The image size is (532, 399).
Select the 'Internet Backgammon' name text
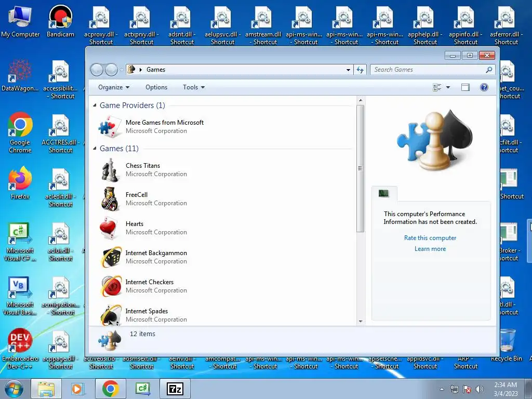(156, 253)
